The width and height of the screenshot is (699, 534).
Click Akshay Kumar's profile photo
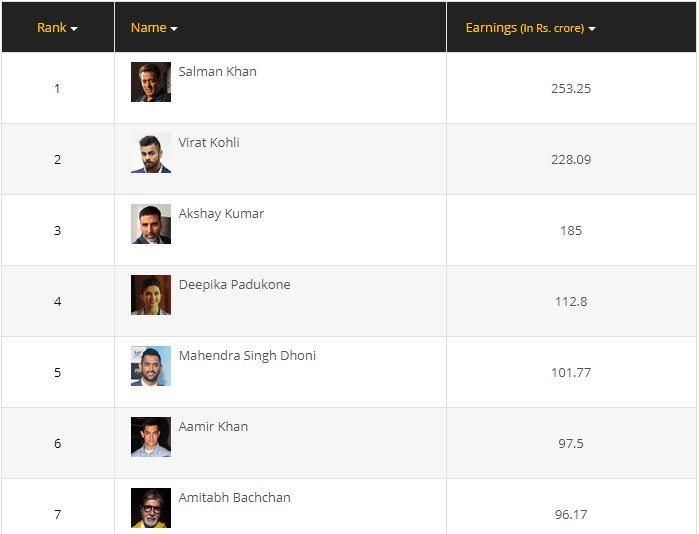click(x=151, y=224)
